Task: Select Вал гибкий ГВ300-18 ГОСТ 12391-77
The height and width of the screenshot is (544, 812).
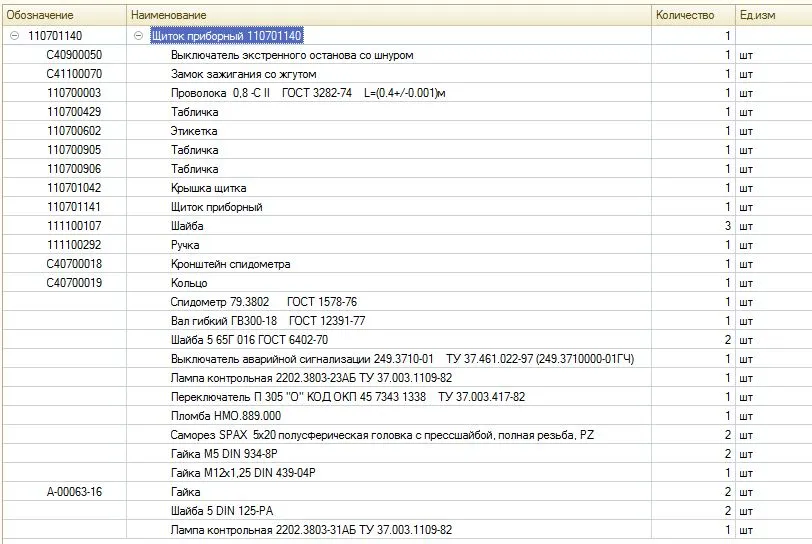Action: click(x=268, y=321)
